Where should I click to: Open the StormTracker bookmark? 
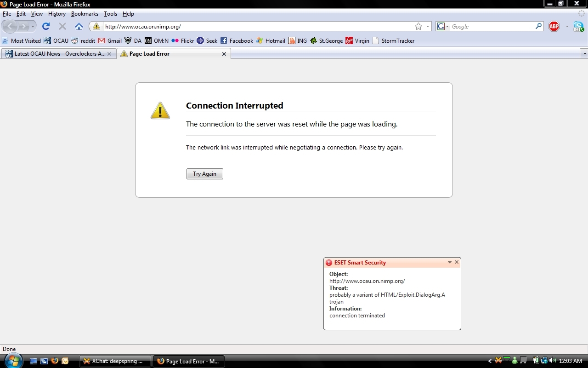coord(394,40)
